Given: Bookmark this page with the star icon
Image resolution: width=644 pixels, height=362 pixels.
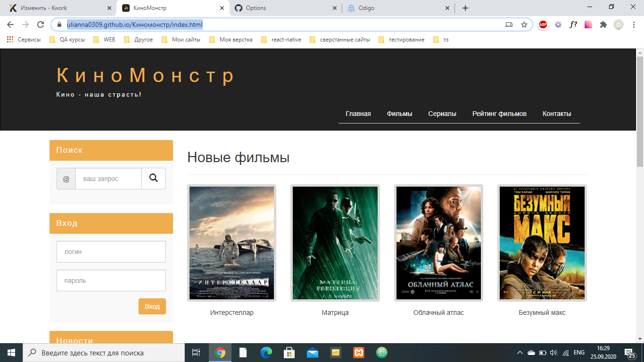Looking at the screenshot, I should click(524, 25).
